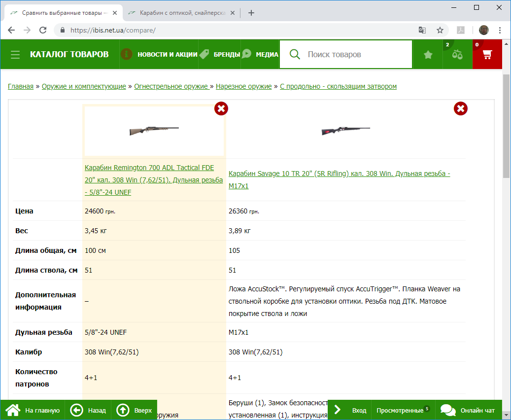
Task: Open the shopping cart icon
Action: coord(487,55)
